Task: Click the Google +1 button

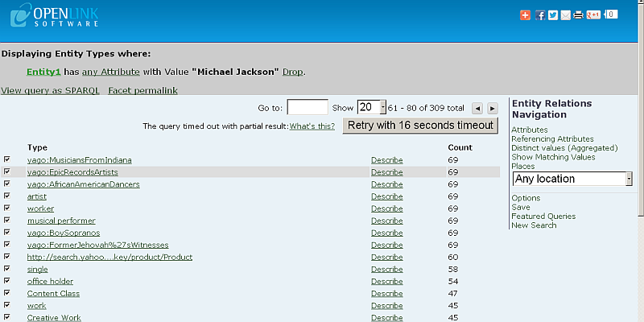Action: click(x=593, y=14)
